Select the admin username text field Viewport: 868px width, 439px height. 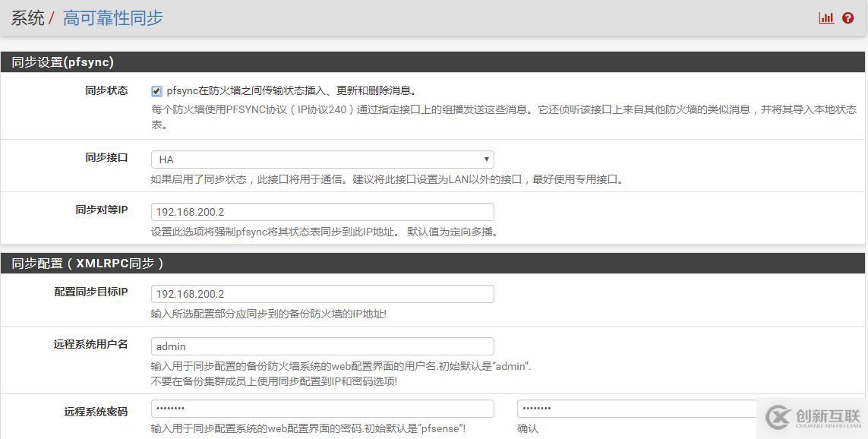point(322,346)
